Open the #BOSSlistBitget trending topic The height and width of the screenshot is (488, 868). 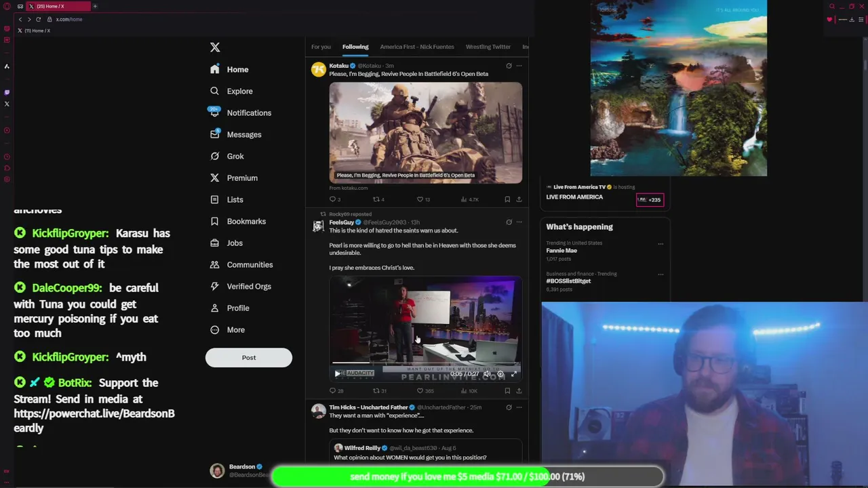[568, 281]
